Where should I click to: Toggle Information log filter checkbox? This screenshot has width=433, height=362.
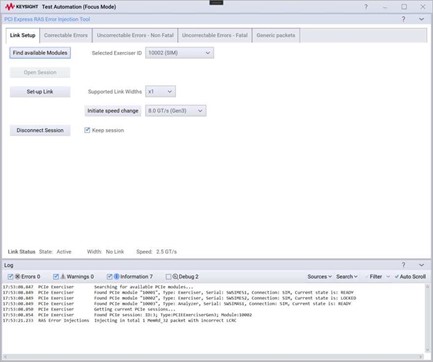(109, 277)
